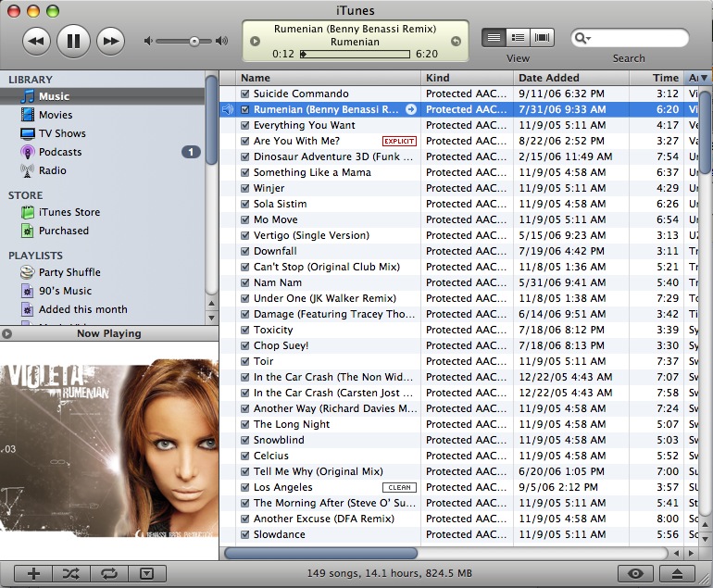Viewport: 713px width, 588px height.
Task: Open TV Shows in the Library
Action: click(x=102, y=133)
